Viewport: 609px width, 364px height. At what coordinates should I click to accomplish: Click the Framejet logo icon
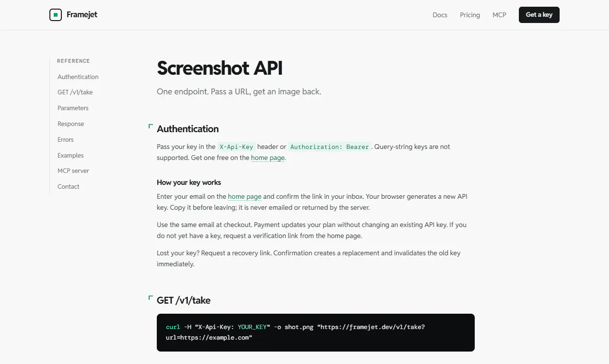56,15
